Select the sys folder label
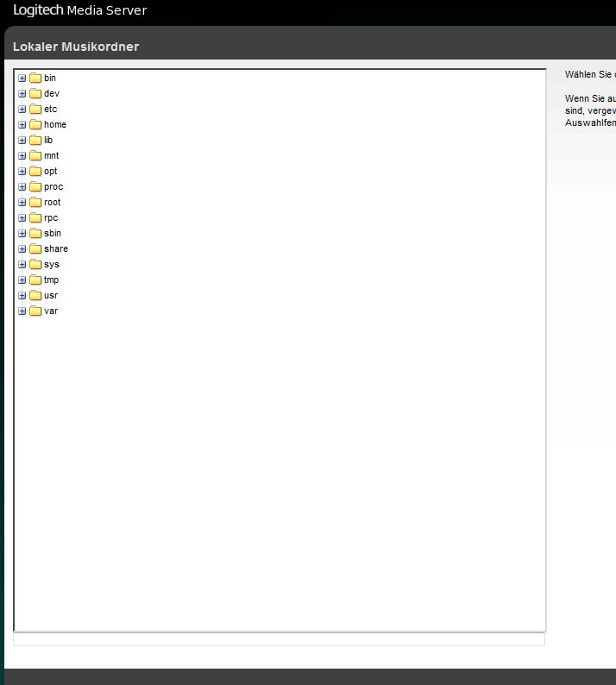This screenshot has height=685, width=616. [52, 264]
